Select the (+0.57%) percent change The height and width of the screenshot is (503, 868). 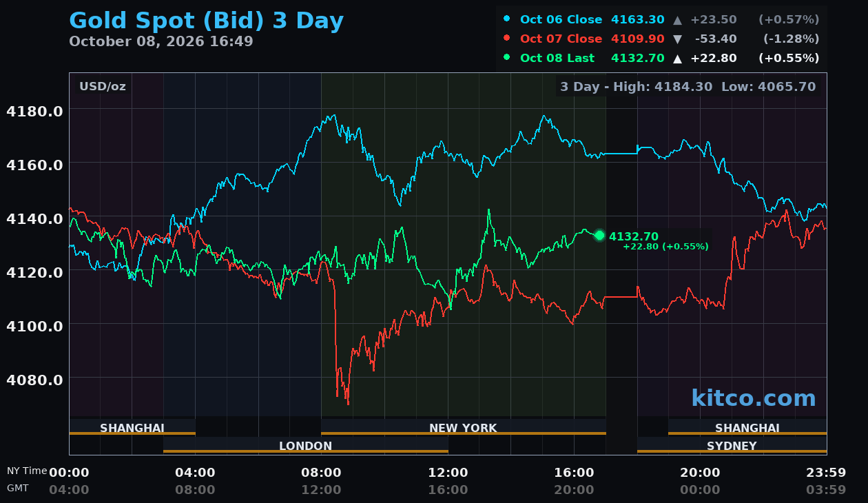click(x=789, y=19)
